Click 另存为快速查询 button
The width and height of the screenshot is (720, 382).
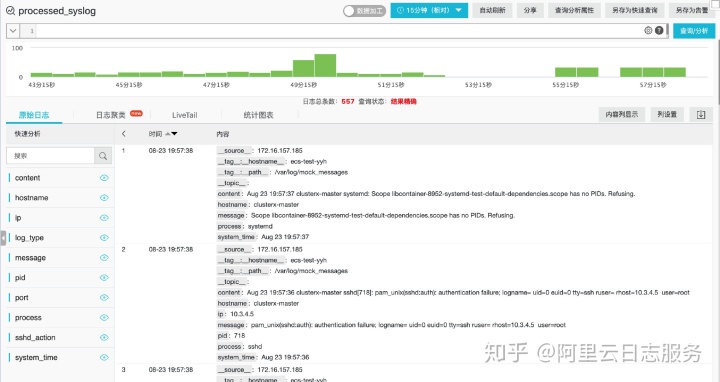[635, 10]
